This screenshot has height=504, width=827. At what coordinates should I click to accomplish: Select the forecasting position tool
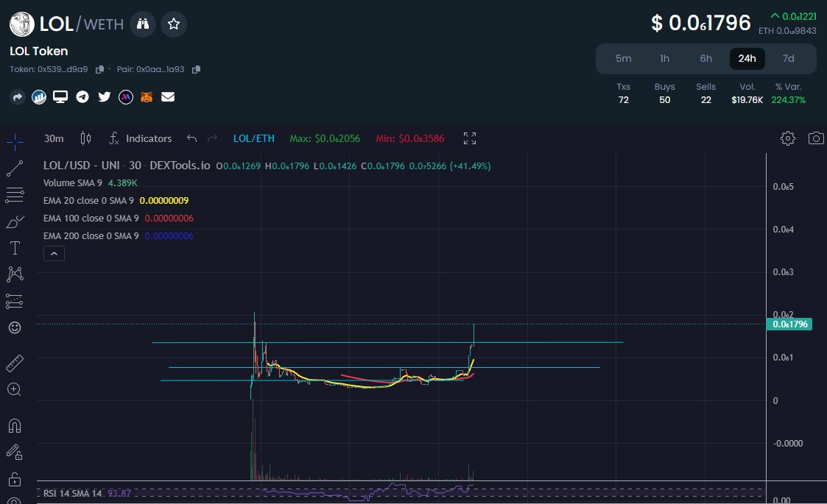tap(15, 301)
